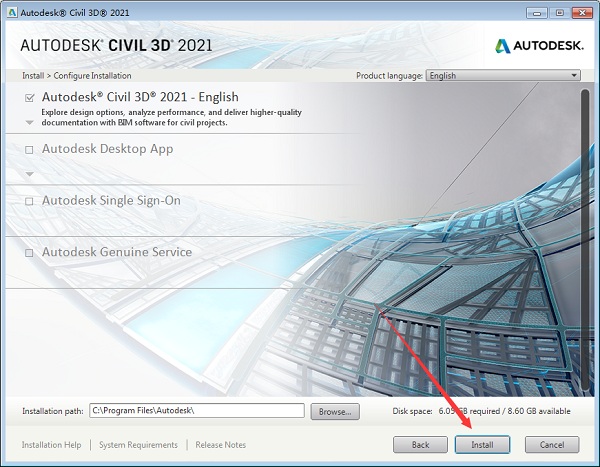This screenshot has width=600, height=467.
Task: Minimize the installer window
Action: pyautogui.click(x=536, y=13)
